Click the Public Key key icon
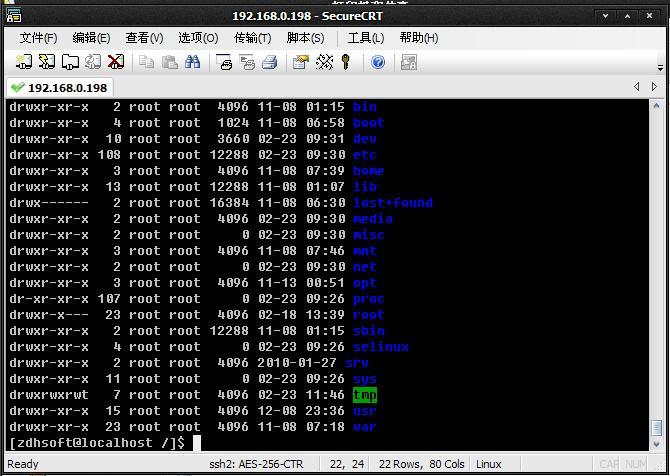670x476 pixels. (x=346, y=62)
